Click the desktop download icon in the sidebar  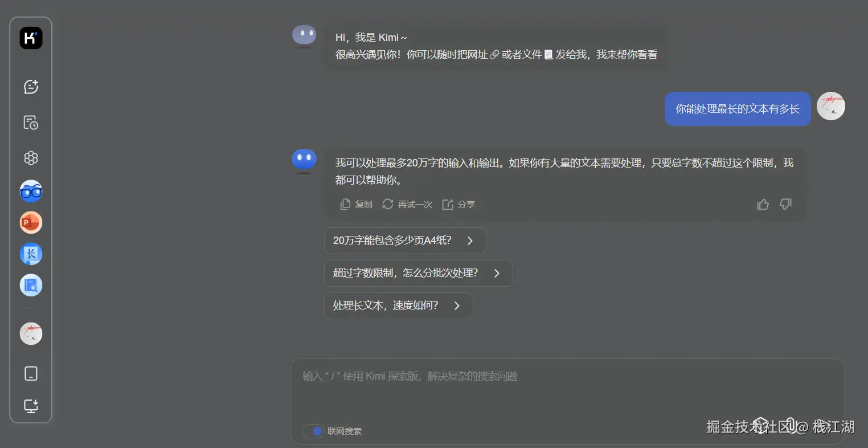[x=31, y=406]
